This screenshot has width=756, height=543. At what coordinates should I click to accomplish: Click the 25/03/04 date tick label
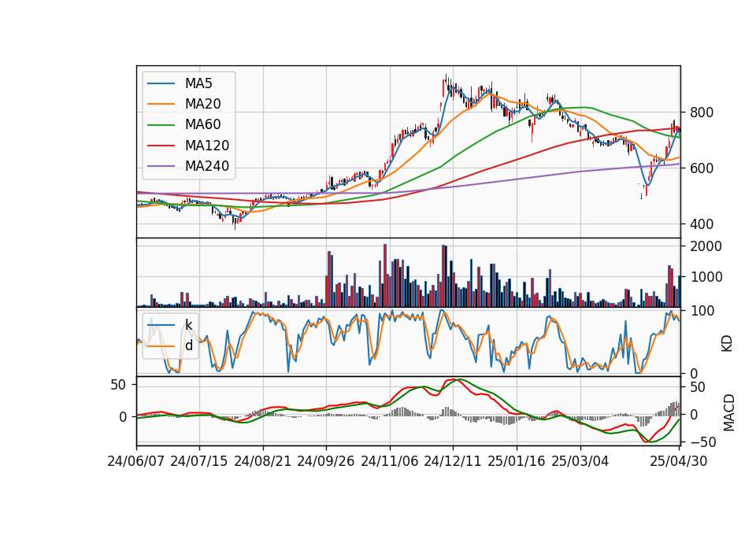tap(580, 461)
